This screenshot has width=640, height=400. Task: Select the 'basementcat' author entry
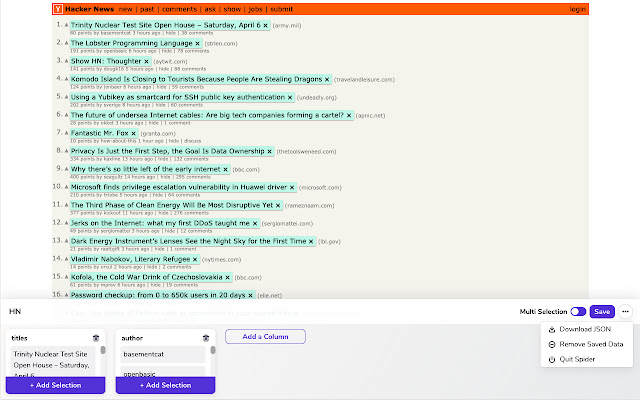click(162, 354)
